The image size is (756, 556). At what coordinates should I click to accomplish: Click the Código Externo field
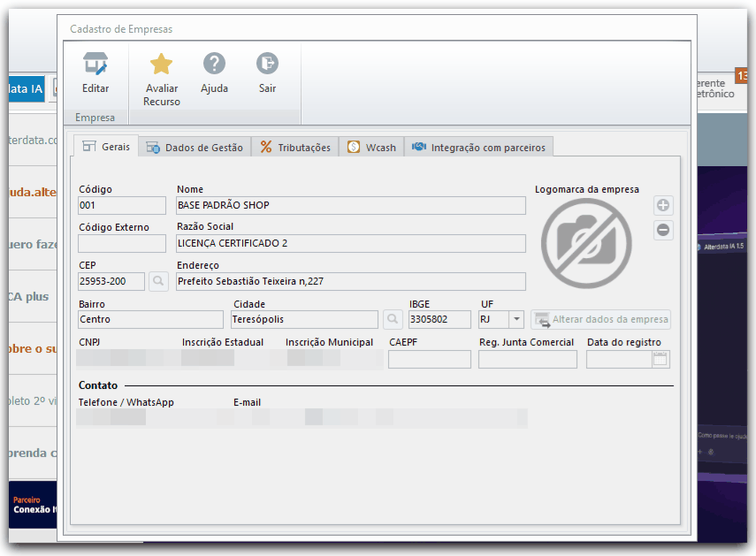(122, 243)
